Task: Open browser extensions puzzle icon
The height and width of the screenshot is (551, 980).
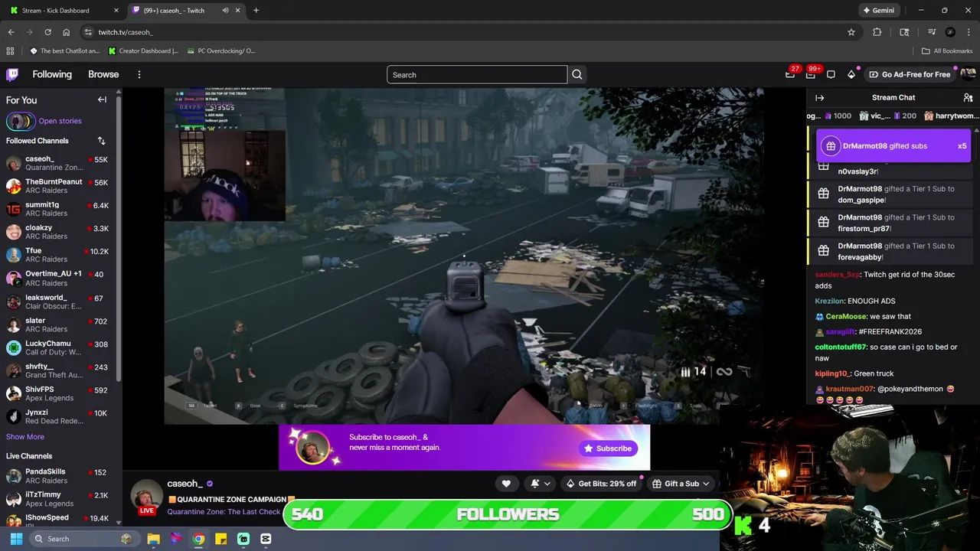Action: [x=877, y=32]
